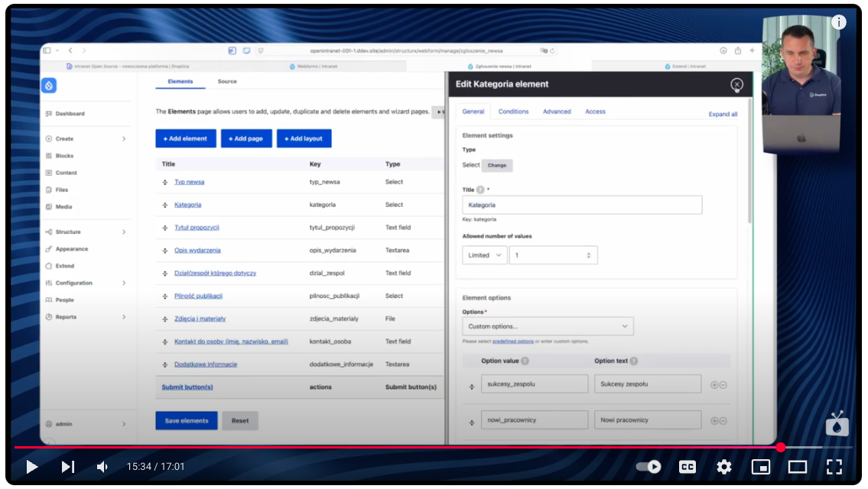Play the YouTube video
The height and width of the screenshot is (489, 868).
(31, 467)
